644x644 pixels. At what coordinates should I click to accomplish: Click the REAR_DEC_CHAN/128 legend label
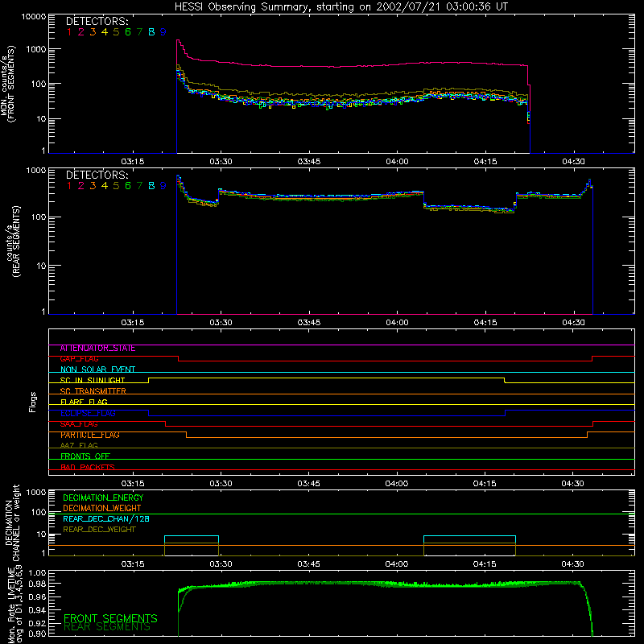[x=106, y=519]
